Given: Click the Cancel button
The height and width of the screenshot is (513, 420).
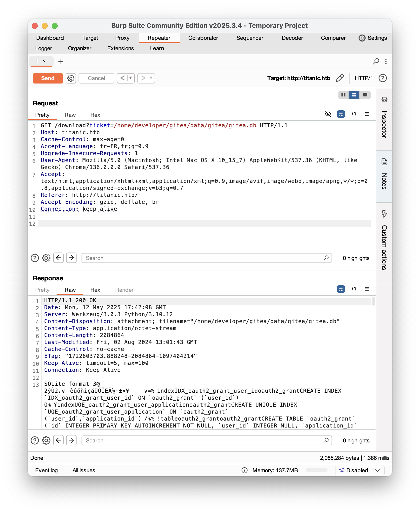Looking at the screenshot, I should coord(96,78).
